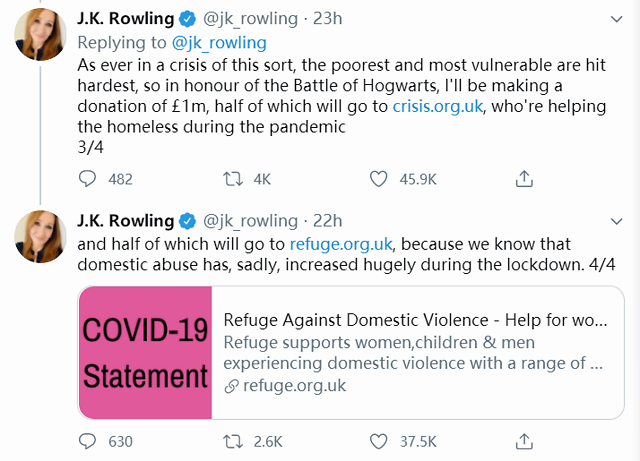Share the 3/4 crisis donation tweet
The image size is (640, 461).
(523, 178)
